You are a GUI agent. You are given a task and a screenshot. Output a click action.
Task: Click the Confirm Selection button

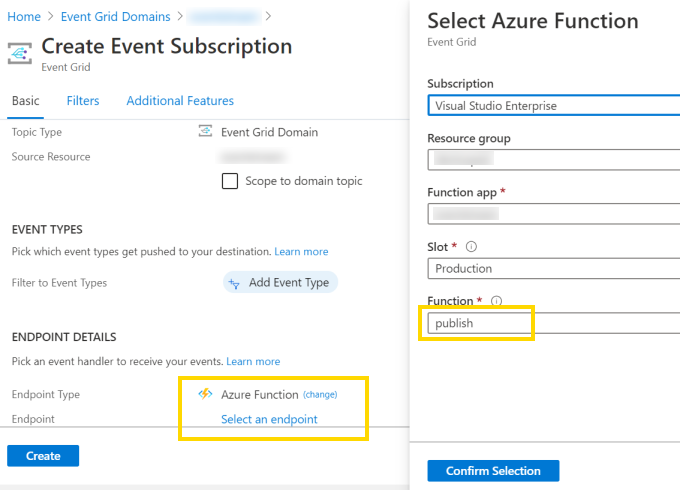coord(493,471)
